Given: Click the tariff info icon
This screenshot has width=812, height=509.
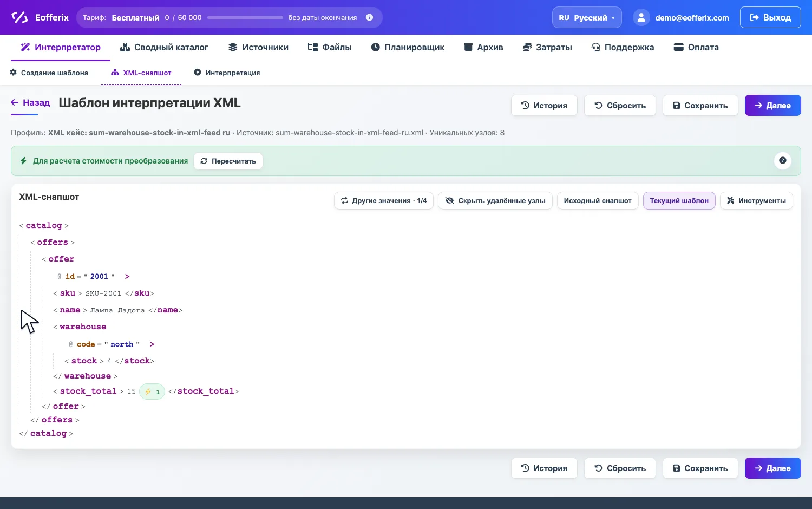Looking at the screenshot, I should coord(369,17).
